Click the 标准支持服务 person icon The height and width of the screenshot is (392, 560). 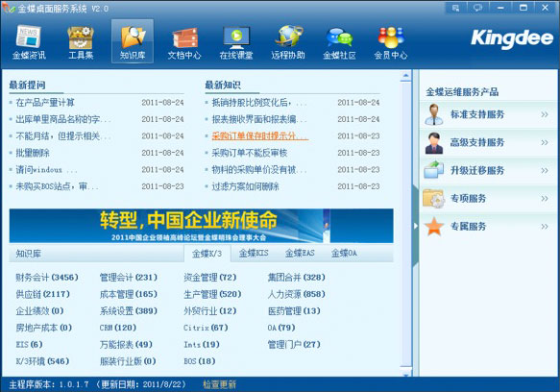point(434,114)
